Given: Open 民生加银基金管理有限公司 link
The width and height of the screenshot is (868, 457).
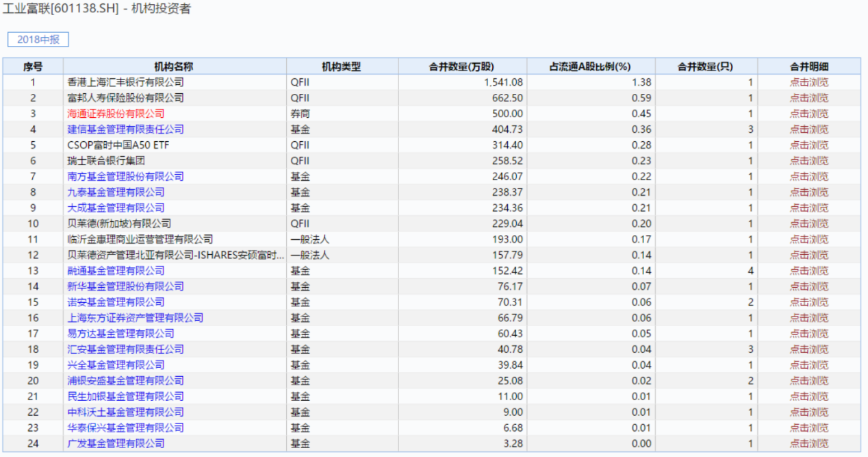Looking at the screenshot, I should [126, 397].
